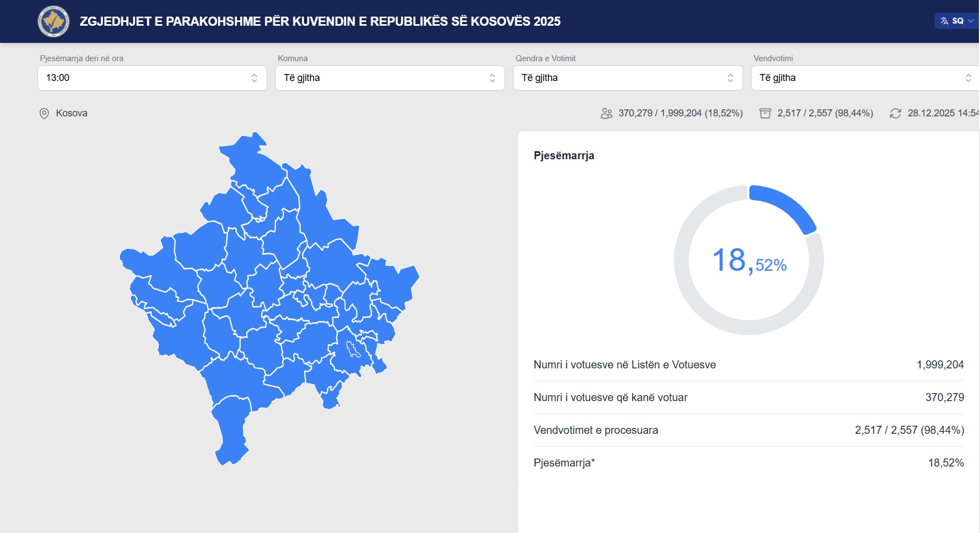Click the Kosovo election commission logo
Viewport: 980px width, 533px height.
54,21
